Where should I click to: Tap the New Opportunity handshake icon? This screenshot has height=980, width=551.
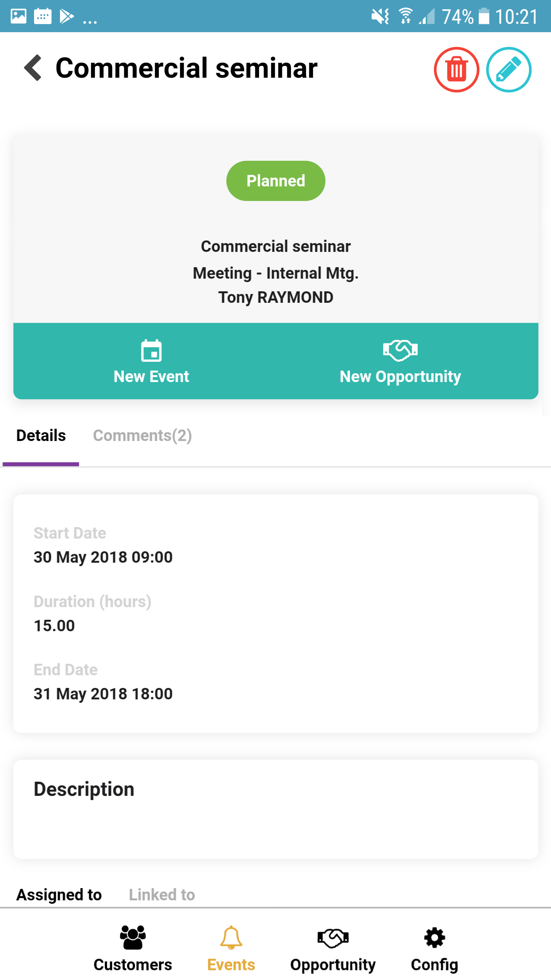(400, 350)
